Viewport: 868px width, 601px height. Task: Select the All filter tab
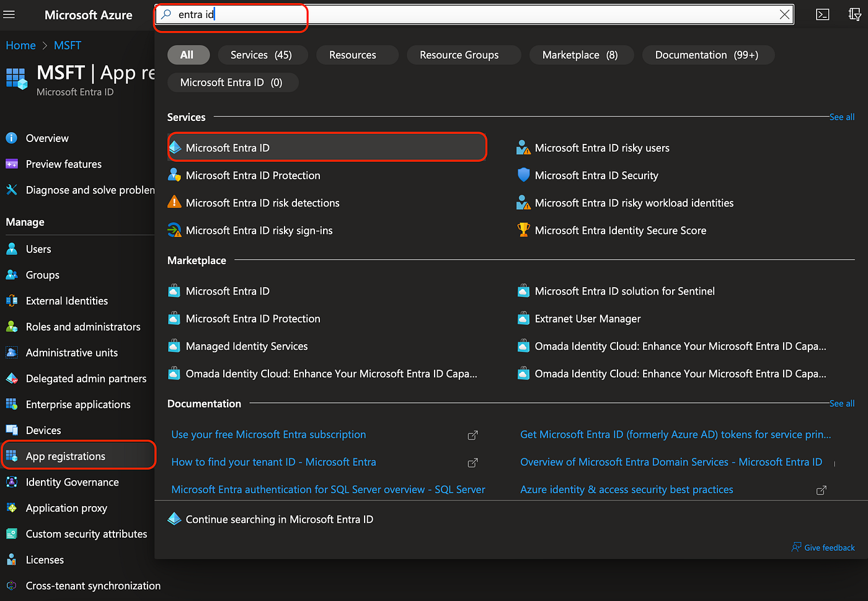pos(188,55)
